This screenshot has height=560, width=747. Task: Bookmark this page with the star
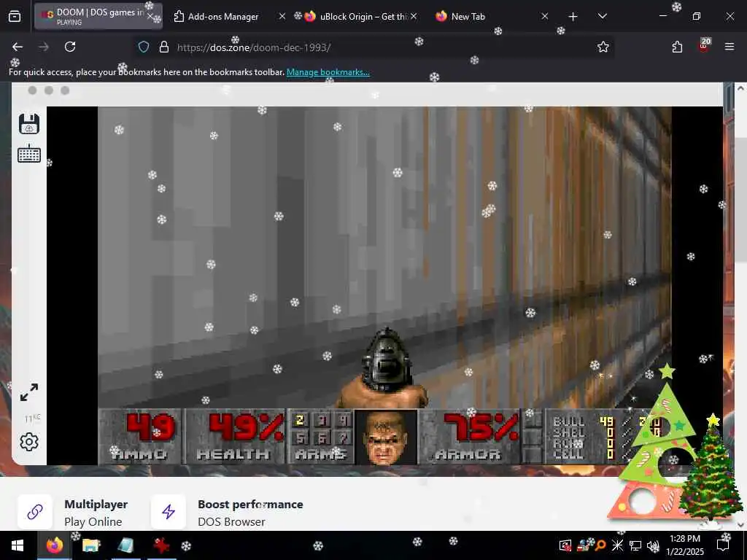click(x=603, y=47)
